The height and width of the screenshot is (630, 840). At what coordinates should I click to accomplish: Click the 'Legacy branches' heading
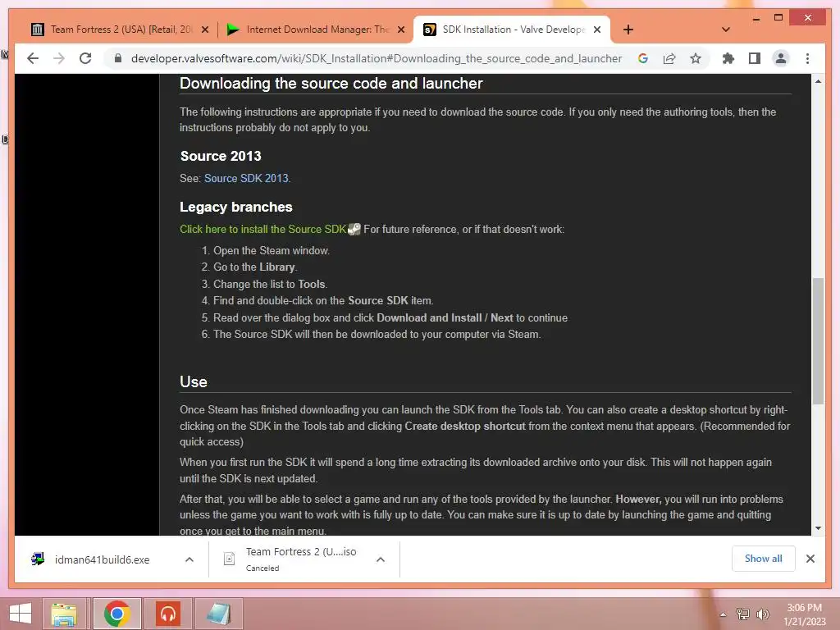[x=236, y=208]
